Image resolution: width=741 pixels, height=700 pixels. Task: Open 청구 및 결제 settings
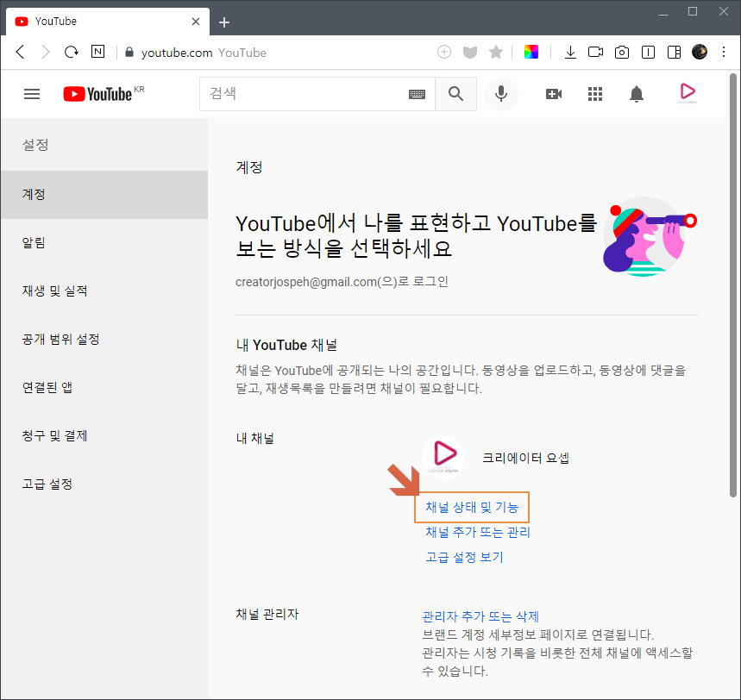104,435
